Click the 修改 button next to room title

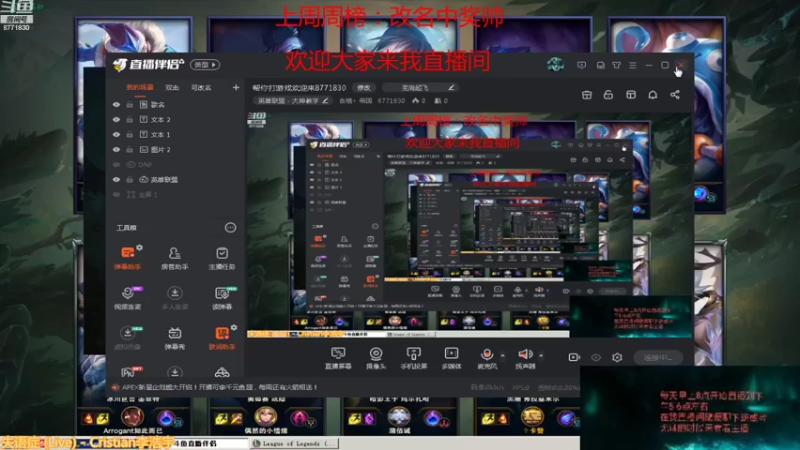click(364, 88)
